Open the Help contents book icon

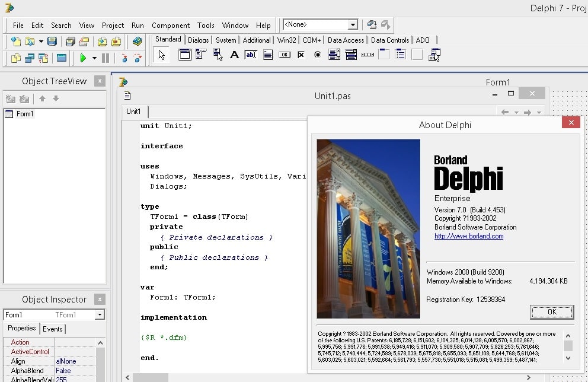tap(138, 42)
